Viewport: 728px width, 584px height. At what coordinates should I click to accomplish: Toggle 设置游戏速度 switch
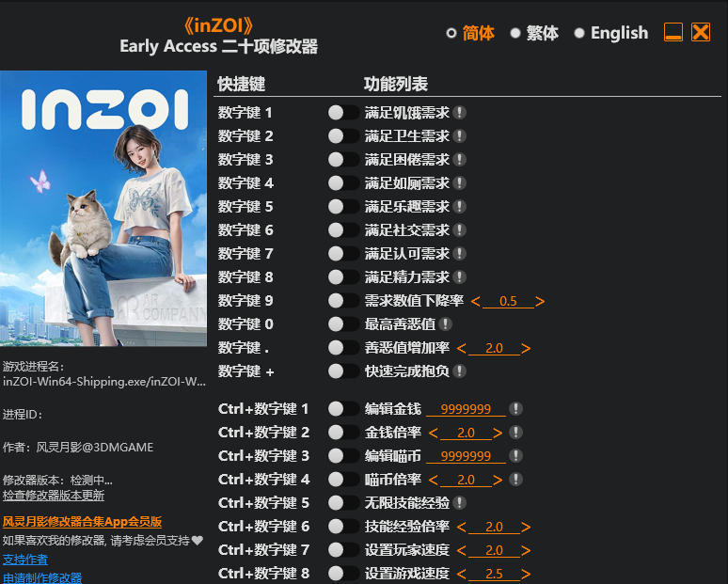[343, 574]
